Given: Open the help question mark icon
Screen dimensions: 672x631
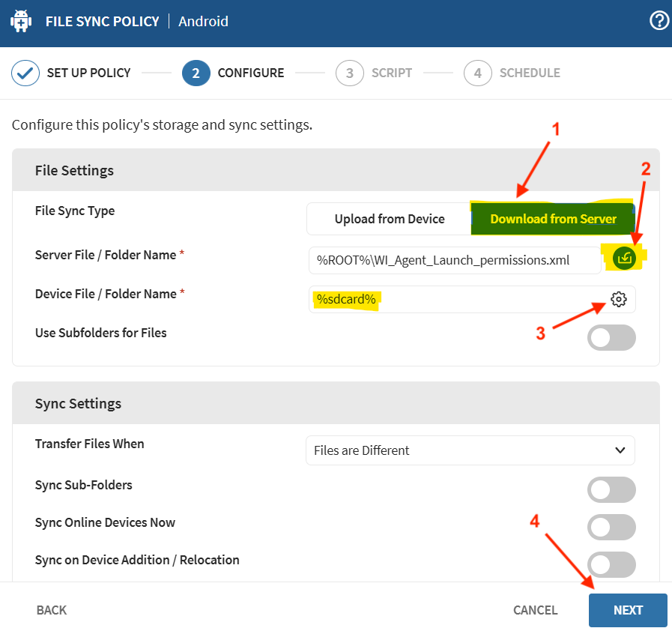Looking at the screenshot, I should tap(659, 21).
